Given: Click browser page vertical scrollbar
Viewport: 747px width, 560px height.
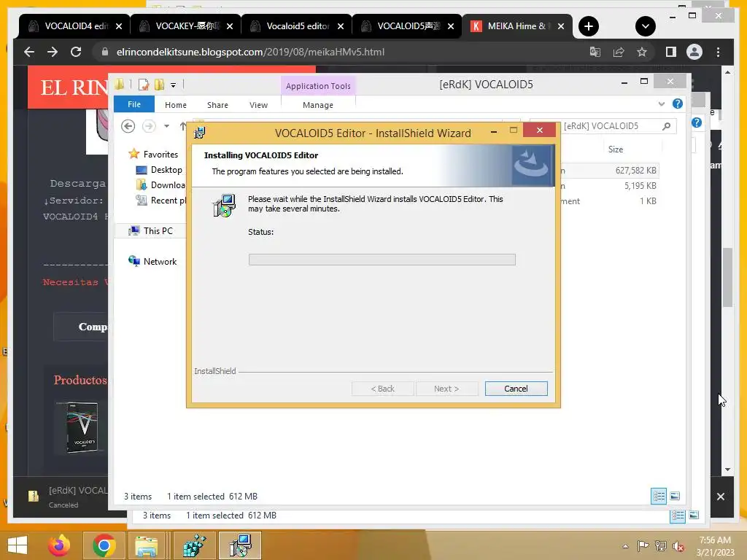Looking at the screenshot, I should 727,278.
